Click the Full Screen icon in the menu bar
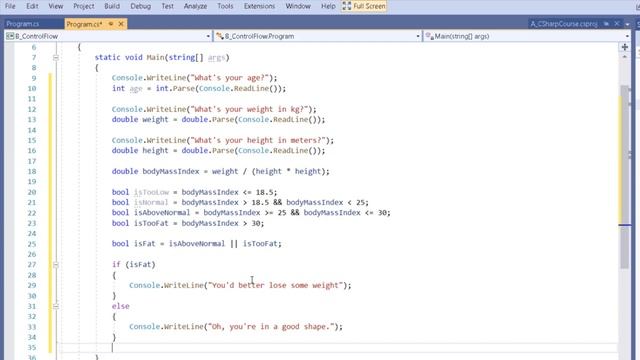Screen dimensions: 640x360 click(347, 6)
